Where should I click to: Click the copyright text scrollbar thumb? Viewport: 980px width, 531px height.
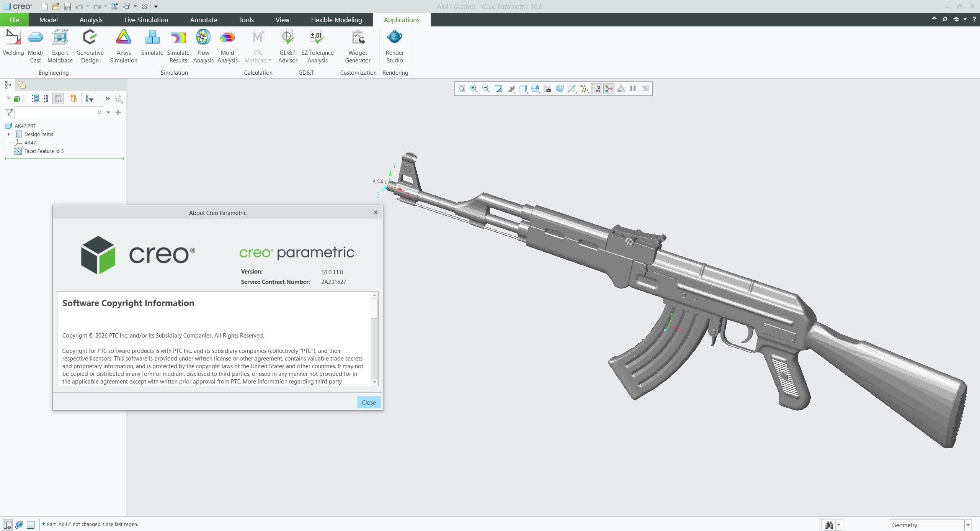(x=374, y=308)
